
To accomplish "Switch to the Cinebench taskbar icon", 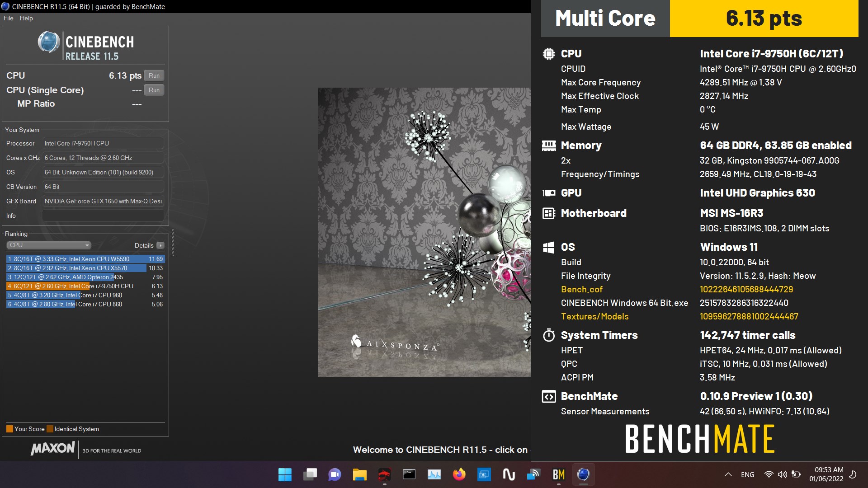I will click(x=584, y=474).
